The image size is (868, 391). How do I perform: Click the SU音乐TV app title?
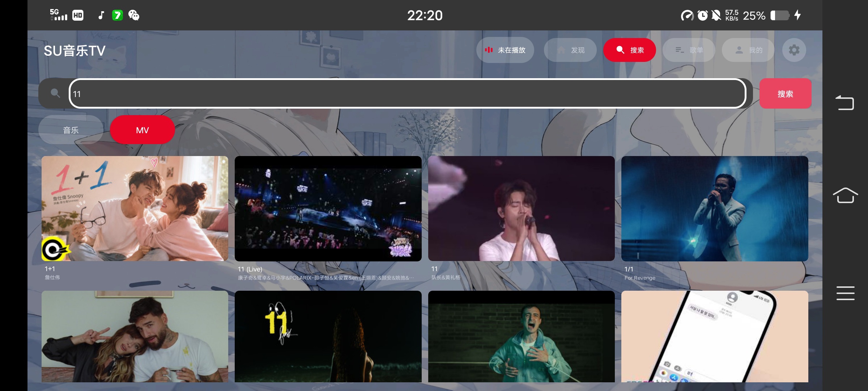[x=75, y=51]
